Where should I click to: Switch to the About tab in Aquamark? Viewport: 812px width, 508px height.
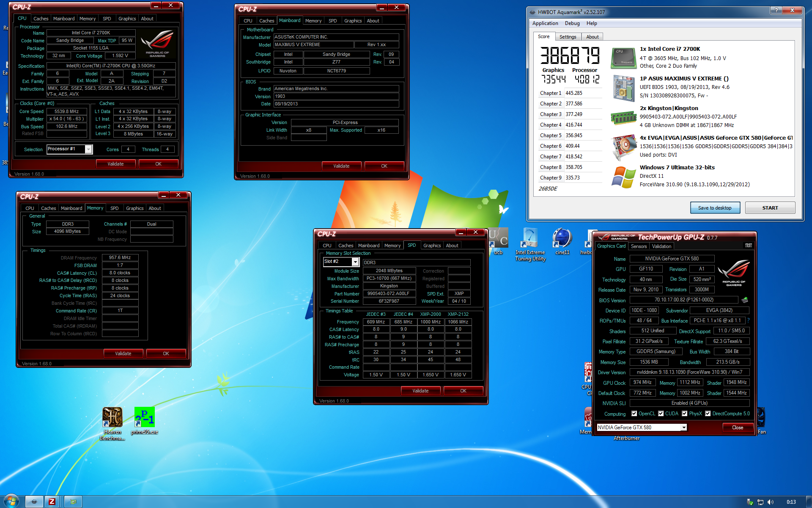[x=592, y=37]
